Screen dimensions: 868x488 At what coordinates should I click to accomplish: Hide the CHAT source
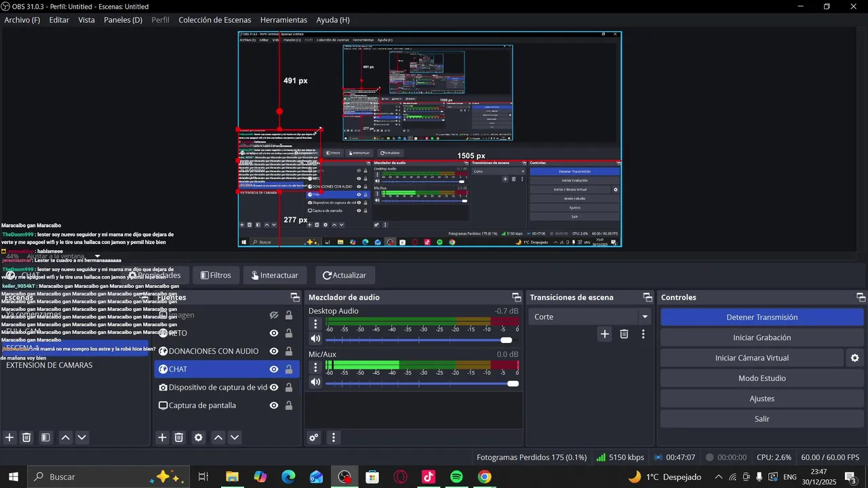click(x=274, y=369)
